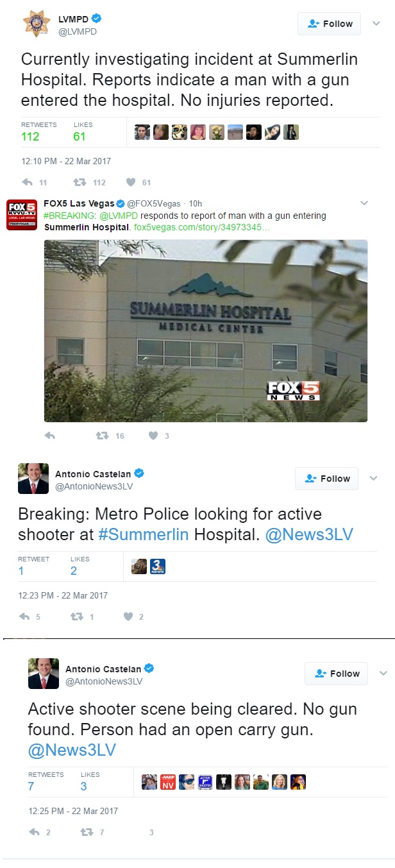Expand chevron next to first Antonio Castelan Follow
This screenshot has width=395, height=868.
pyautogui.click(x=373, y=479)
